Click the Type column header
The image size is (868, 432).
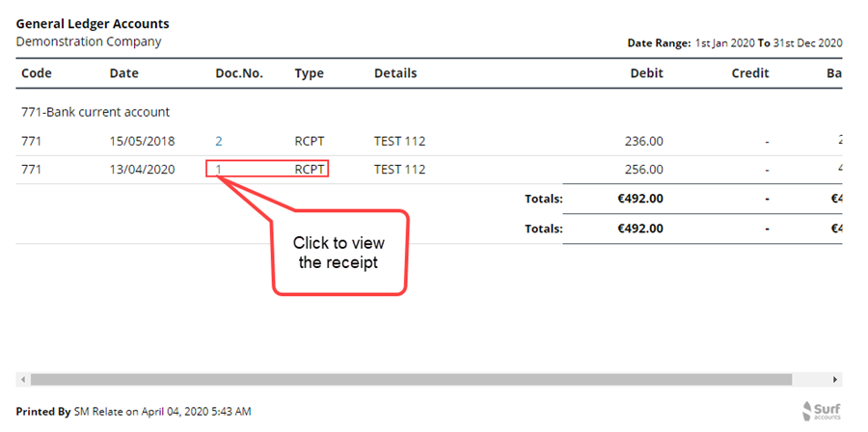click(309, 73)
